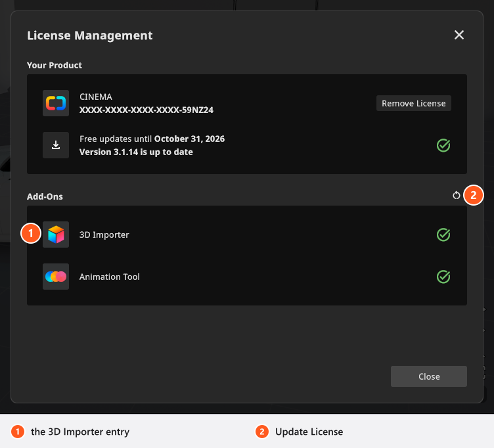Select the 3D Importer label

104,235
